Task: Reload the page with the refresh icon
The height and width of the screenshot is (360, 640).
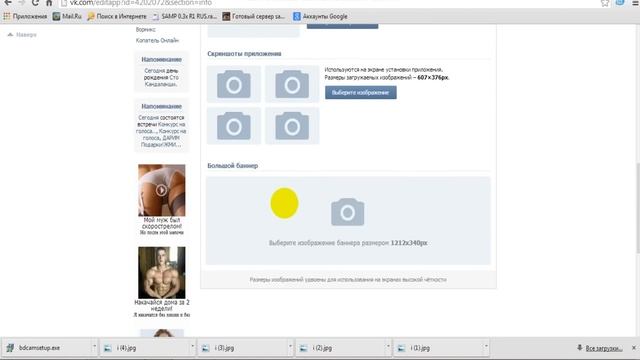Action: point(36,3)
